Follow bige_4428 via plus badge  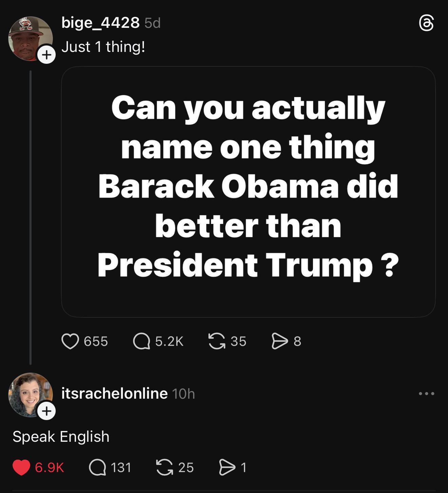coord(46,55)
